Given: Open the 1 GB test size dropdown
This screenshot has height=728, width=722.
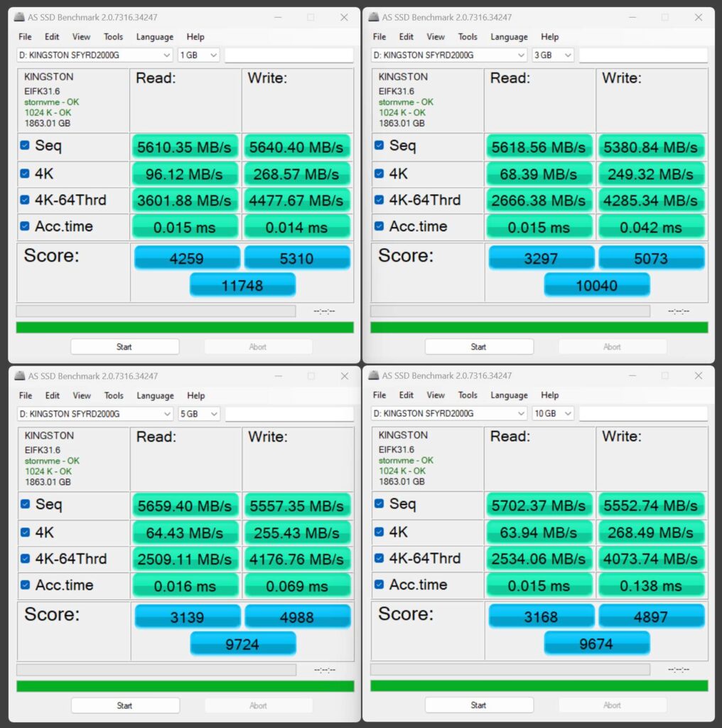Looking at the screenshot, I should coord(198,55).
